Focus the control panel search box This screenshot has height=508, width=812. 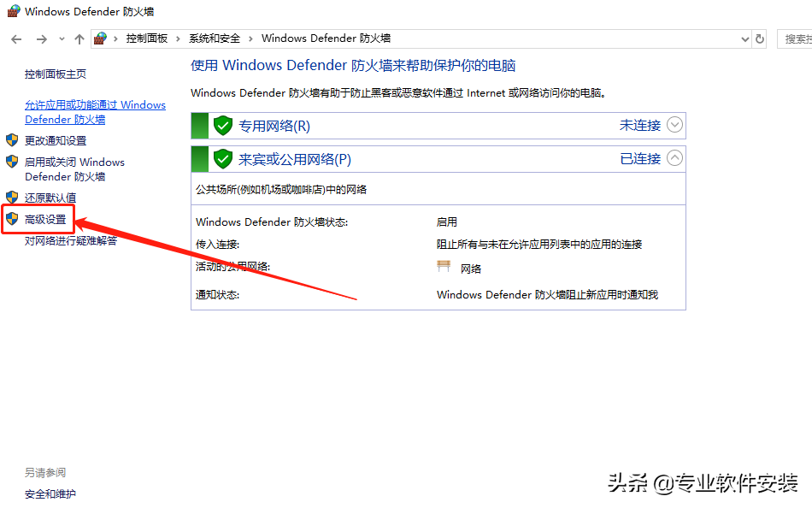pos(794,38)
